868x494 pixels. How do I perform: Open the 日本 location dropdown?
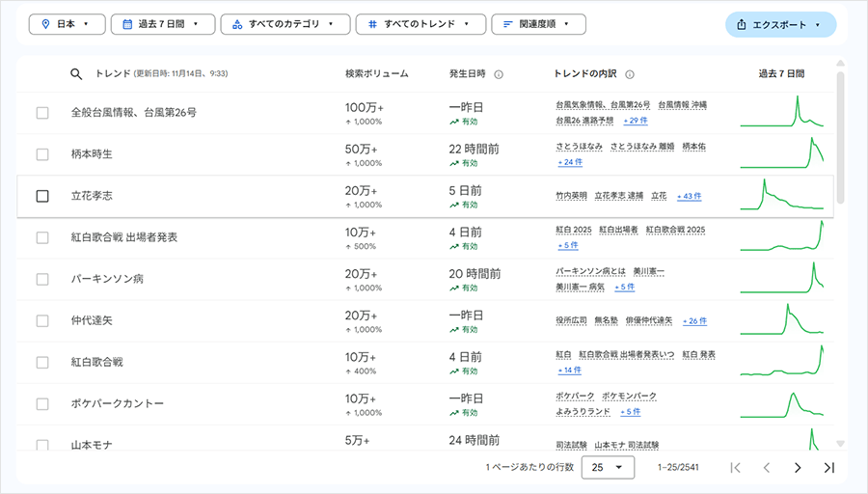[x=67, y=23]
